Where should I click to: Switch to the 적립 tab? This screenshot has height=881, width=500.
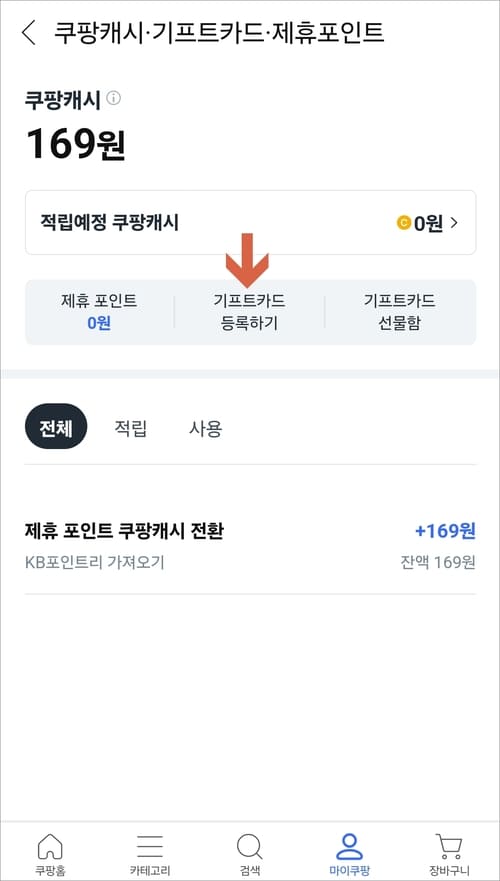[130, 429]
